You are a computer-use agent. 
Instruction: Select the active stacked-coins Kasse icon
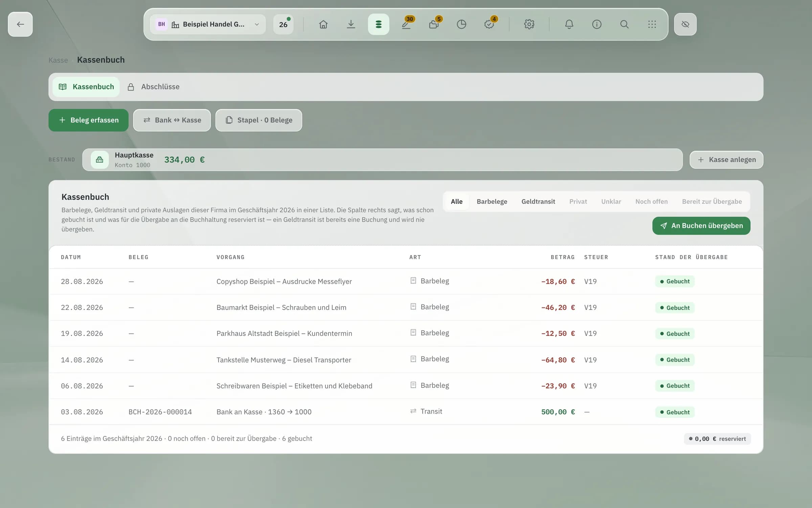(x=379, y=24)
